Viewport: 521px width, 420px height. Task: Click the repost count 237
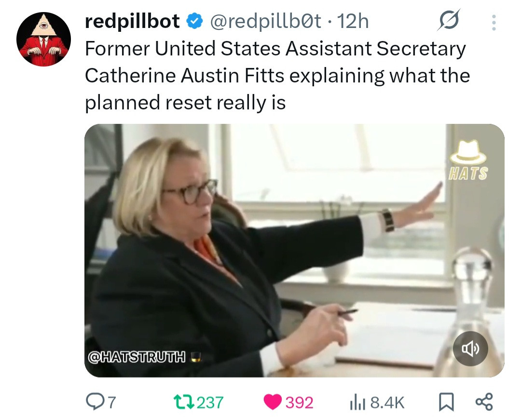point(210,403)
